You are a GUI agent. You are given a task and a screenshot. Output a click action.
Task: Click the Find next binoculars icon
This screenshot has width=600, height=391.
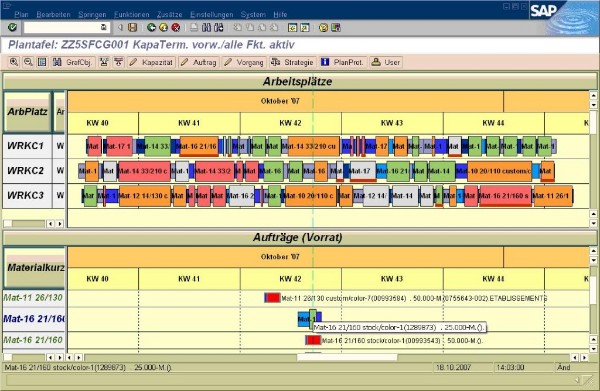218,28
